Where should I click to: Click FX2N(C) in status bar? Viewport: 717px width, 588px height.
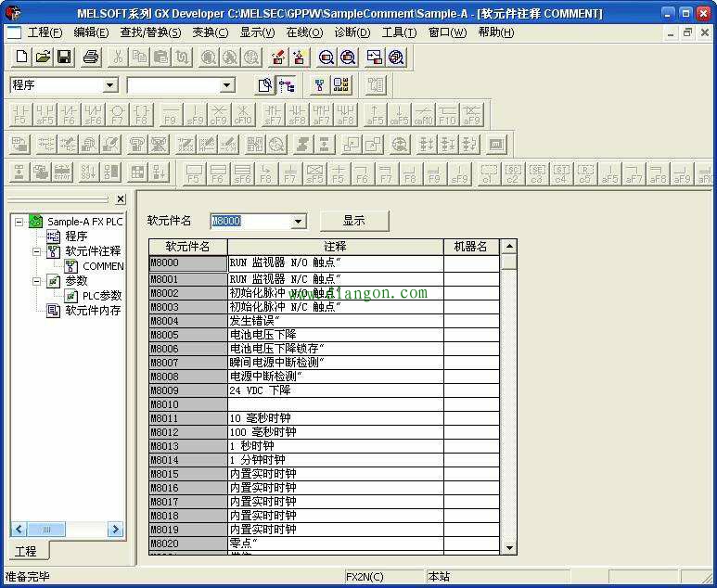pos(365,577)
